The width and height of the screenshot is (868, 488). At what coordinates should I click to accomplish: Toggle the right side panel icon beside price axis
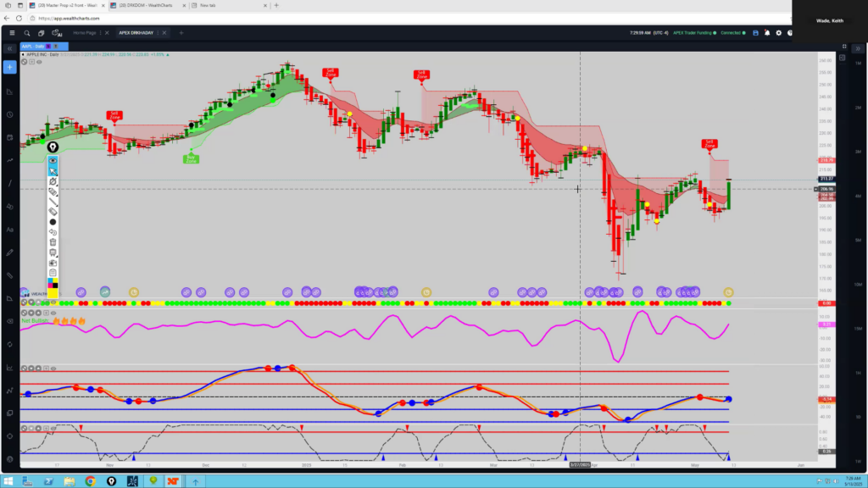[842, 57]
